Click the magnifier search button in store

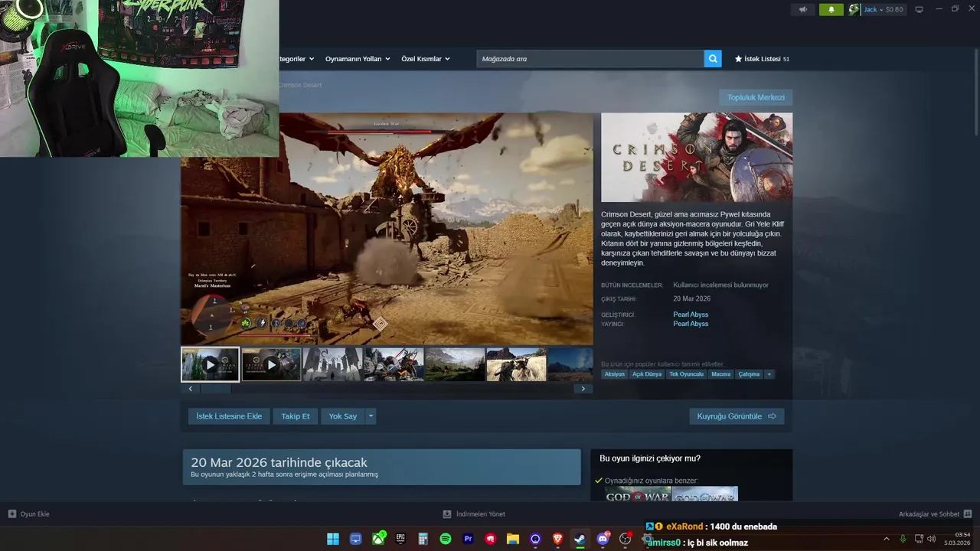(713, 59)
